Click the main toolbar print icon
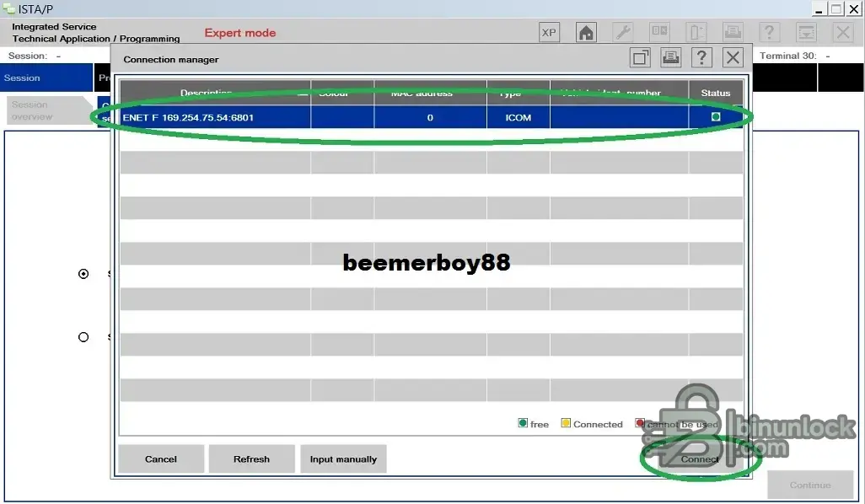The width and height of the screenshot is (865, 504). 733,33
